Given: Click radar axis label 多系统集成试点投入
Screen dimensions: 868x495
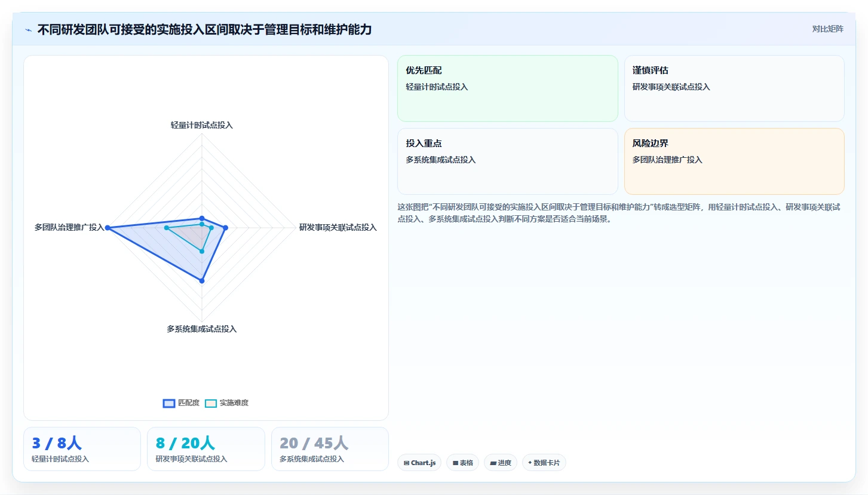Looking at the screenshot, I should pos(202,329).
